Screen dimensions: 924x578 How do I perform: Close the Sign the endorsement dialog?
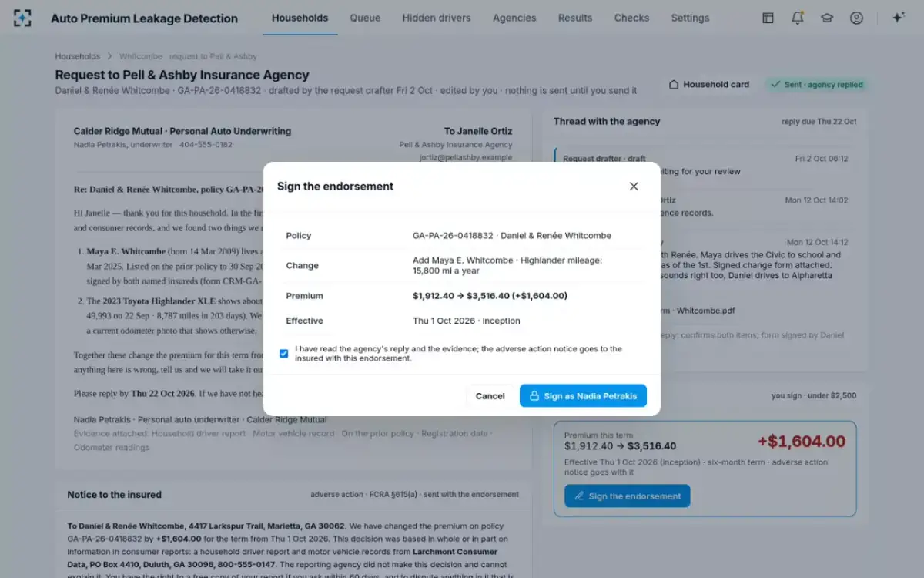click(634, 186)
